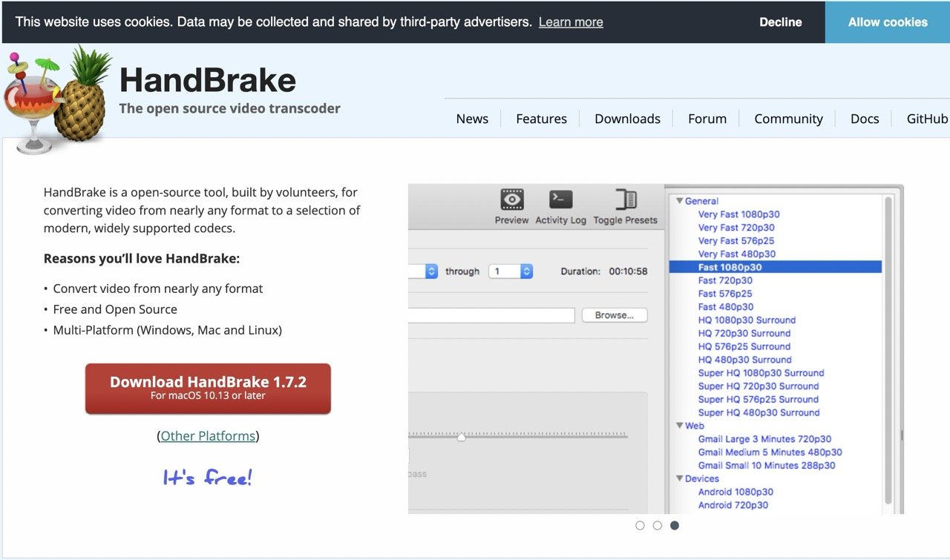
Task: Select the Fast 1080p30 preset
Action: (x=737, y=267)
